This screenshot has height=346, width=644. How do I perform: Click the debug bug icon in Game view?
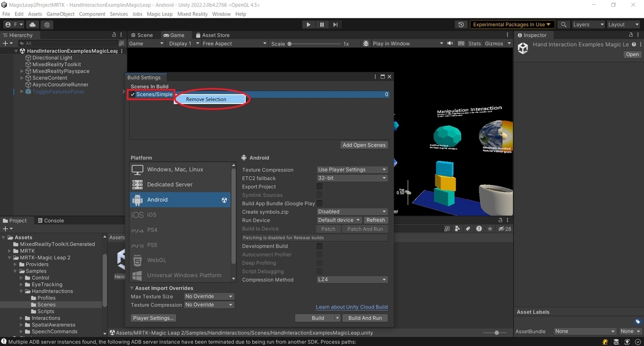(366, 44)
